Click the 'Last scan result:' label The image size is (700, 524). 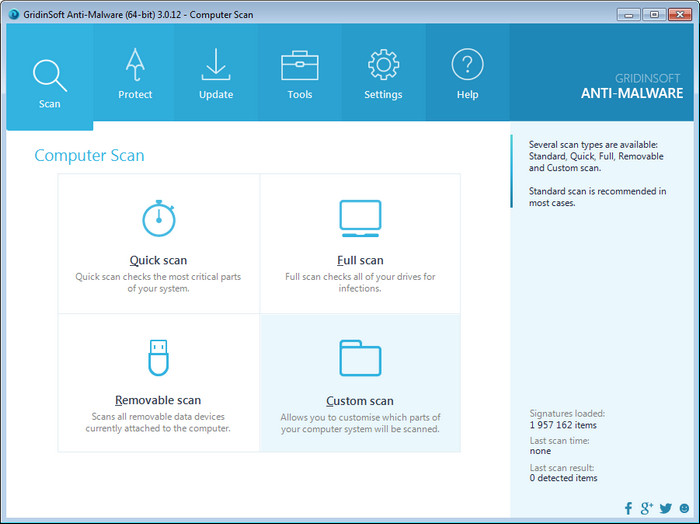[562, 468]
